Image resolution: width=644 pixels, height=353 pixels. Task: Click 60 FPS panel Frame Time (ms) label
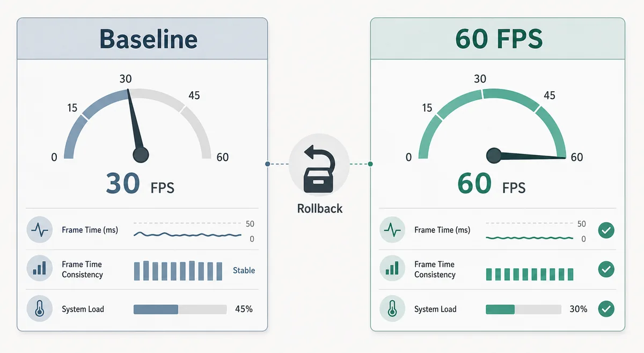[442, 230]
